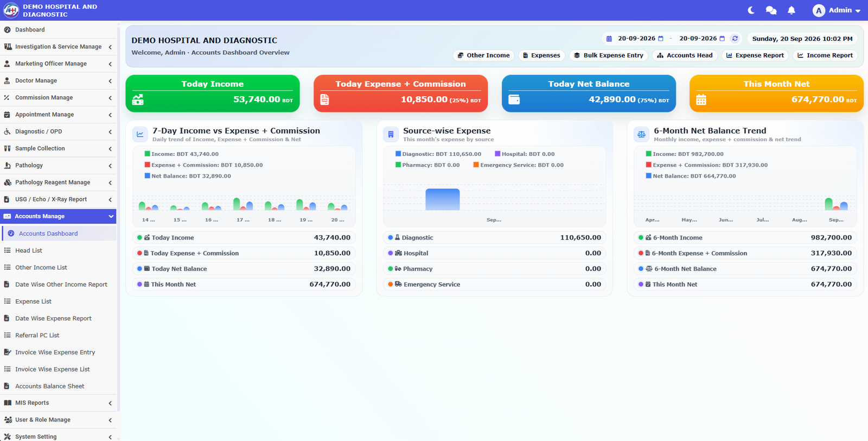
Task: Open the Income Report button
Action: tap(825, 55)
